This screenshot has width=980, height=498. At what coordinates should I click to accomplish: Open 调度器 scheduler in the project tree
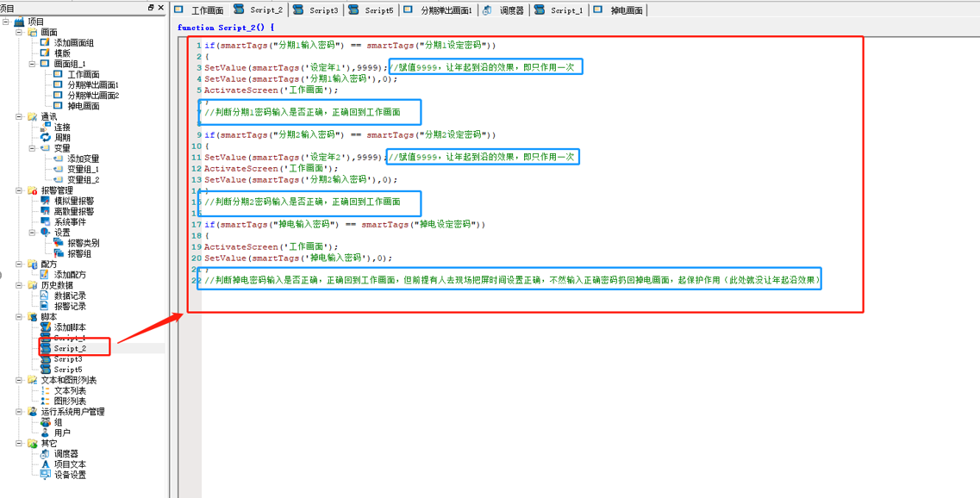(x=66, y=454)
